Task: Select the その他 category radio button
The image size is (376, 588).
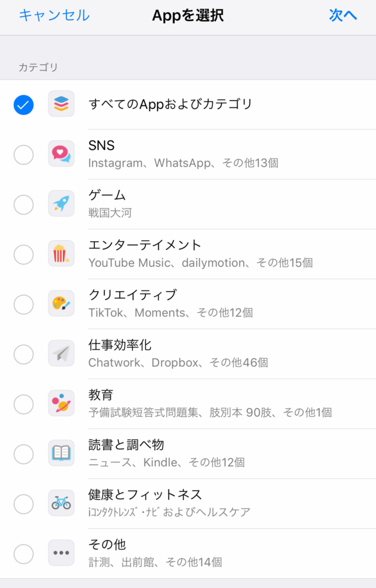Action: tap(24, 554)
